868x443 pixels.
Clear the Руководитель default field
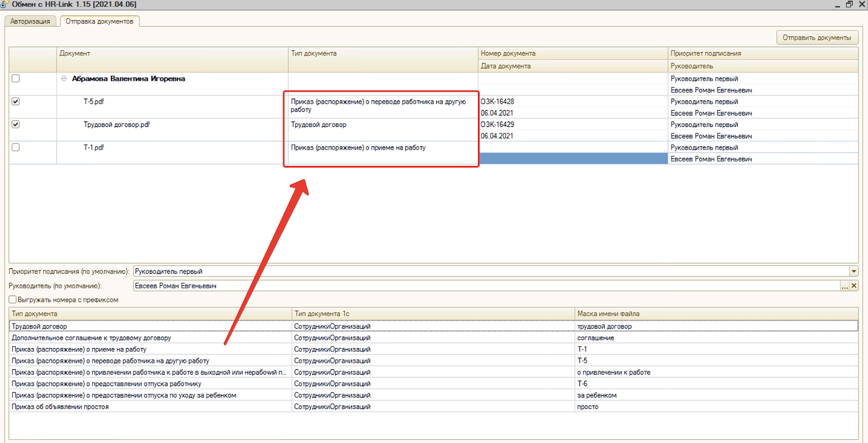(x=854, y=286)
